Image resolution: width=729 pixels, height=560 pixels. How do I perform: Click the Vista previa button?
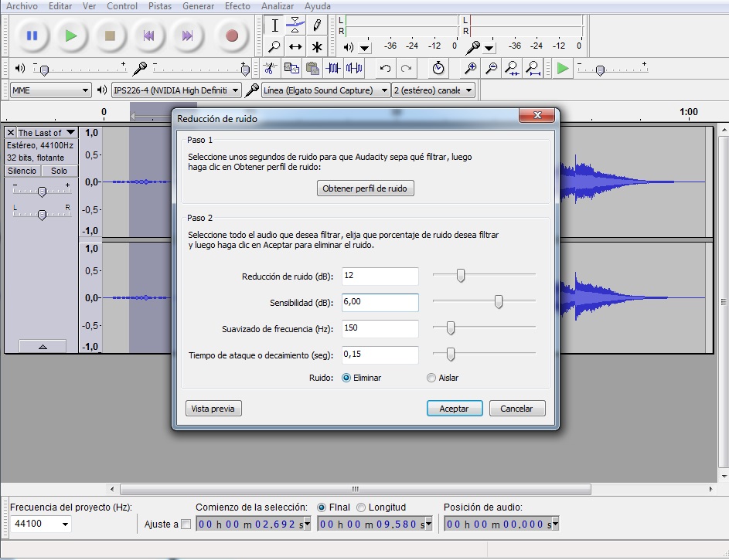point(213,409)
